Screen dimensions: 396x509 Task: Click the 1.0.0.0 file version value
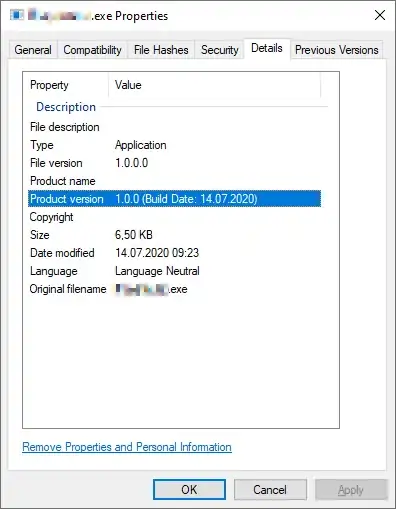(x=132, y=163)
